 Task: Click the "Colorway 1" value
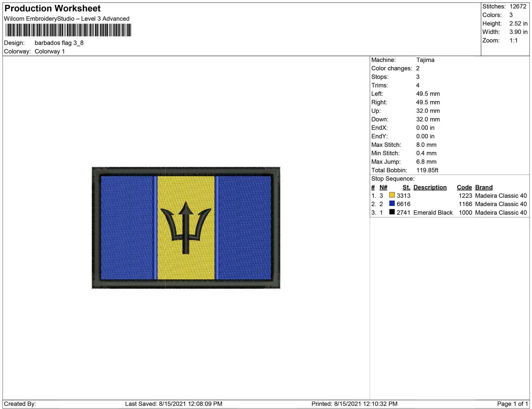(50, 52)
